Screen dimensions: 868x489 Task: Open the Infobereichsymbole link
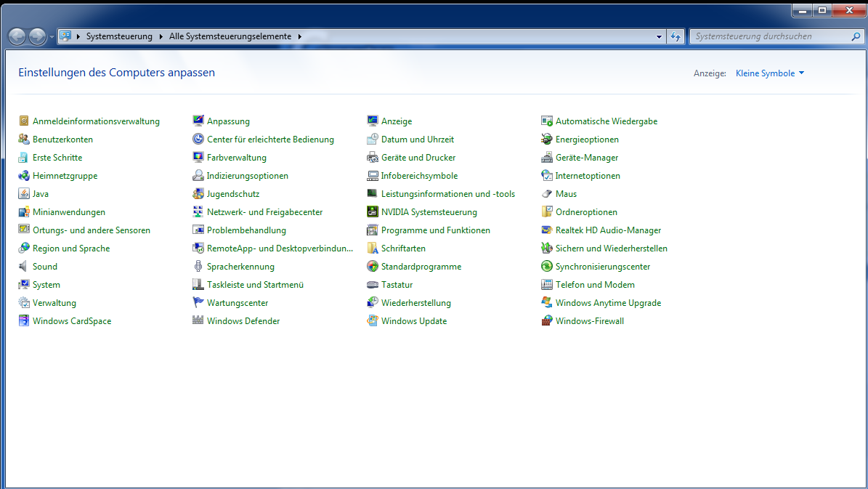[x=419, y=176]
